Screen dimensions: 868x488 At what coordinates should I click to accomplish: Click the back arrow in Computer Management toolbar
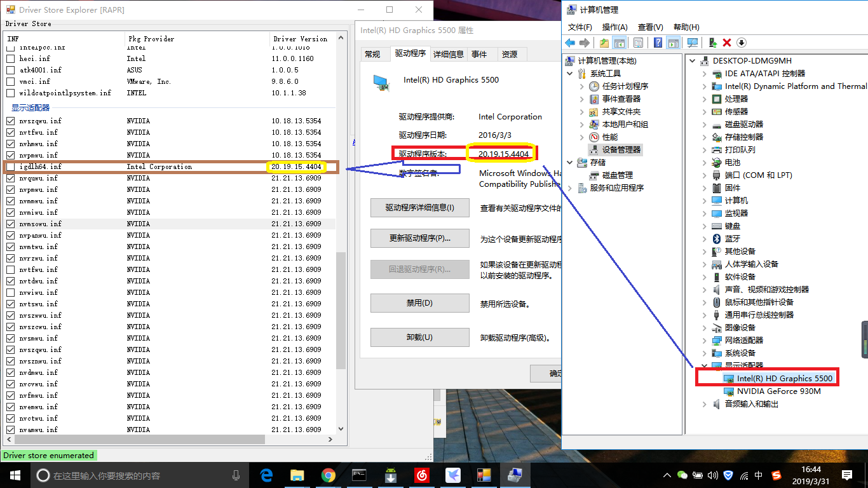point(570,43)
